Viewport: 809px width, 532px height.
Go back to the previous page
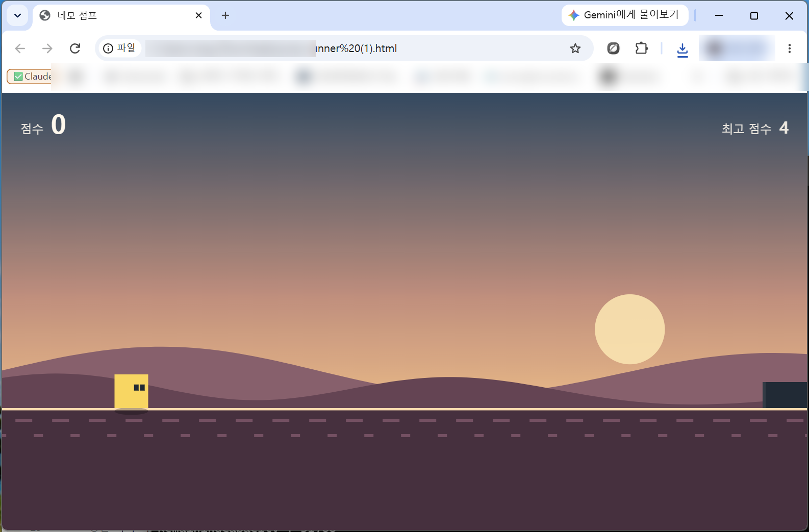20,48
